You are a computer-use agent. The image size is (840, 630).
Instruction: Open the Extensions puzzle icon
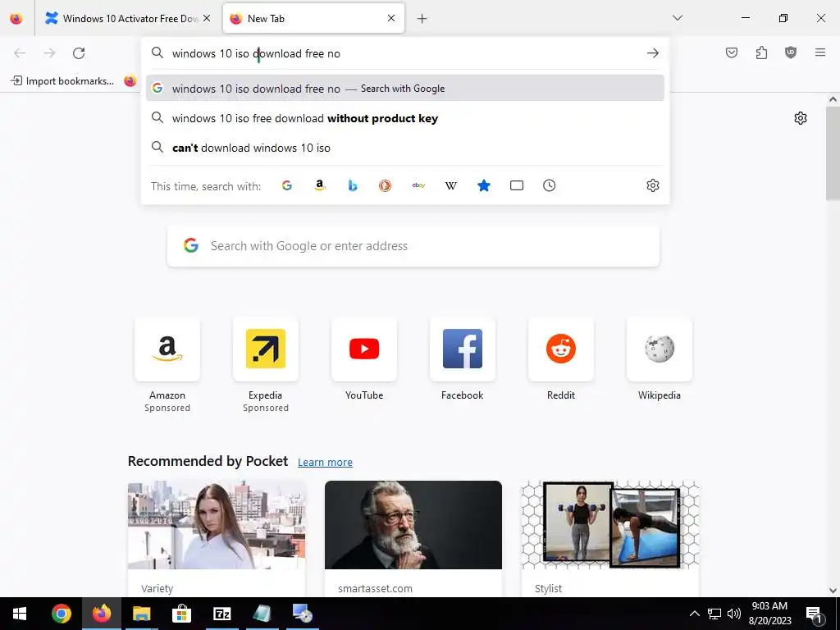[x=761, y=52]
